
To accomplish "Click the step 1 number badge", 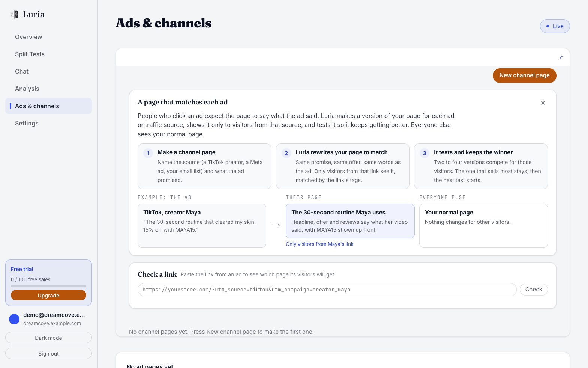I will click(x=148, y=153).
